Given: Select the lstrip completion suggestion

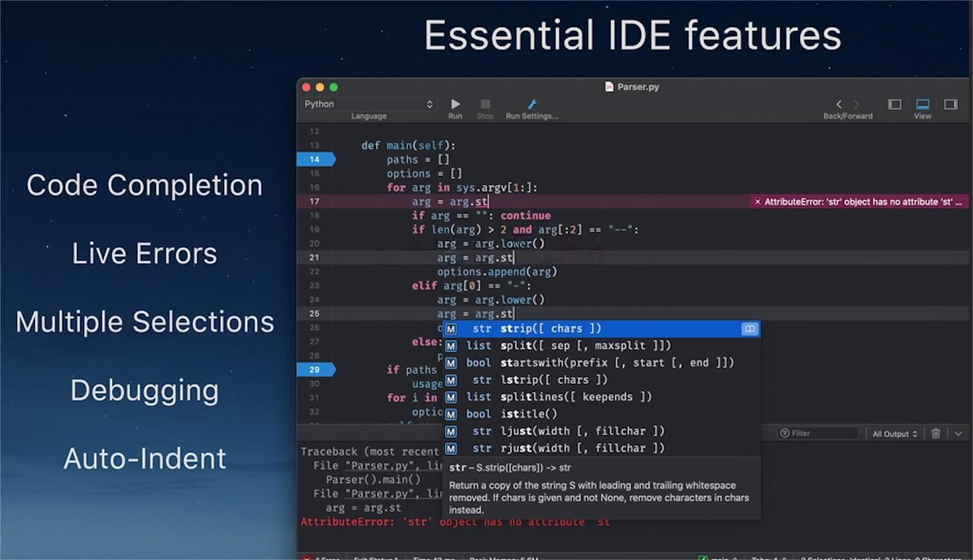Looking at the screenshot, I should pyautogui.click(x=601, y=380).
